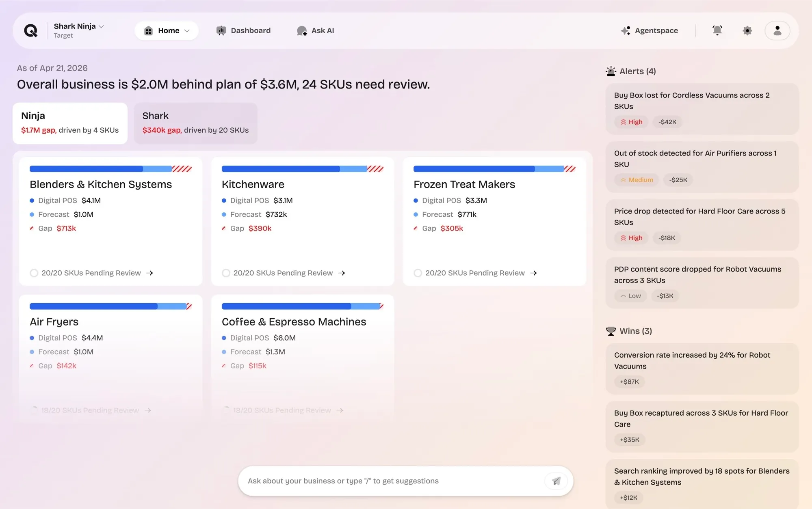
Task: Click the -$13K impact badge
Action: [665, 296]
